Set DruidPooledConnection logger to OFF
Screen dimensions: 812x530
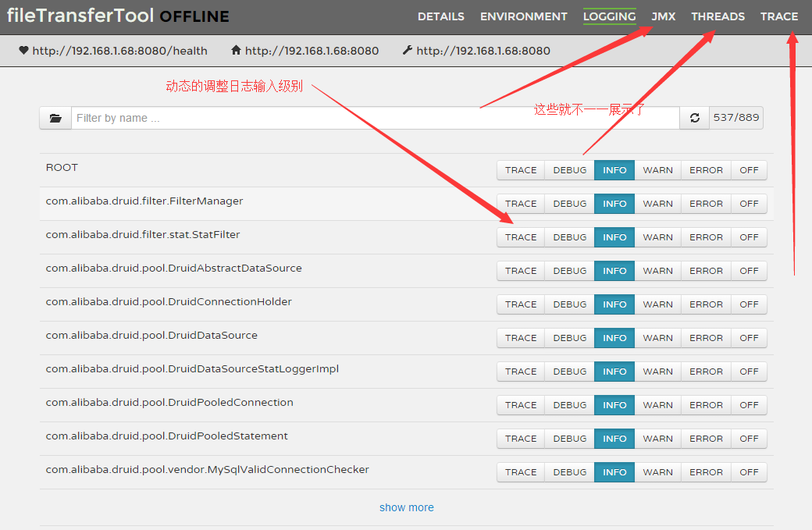click(749, 405)
